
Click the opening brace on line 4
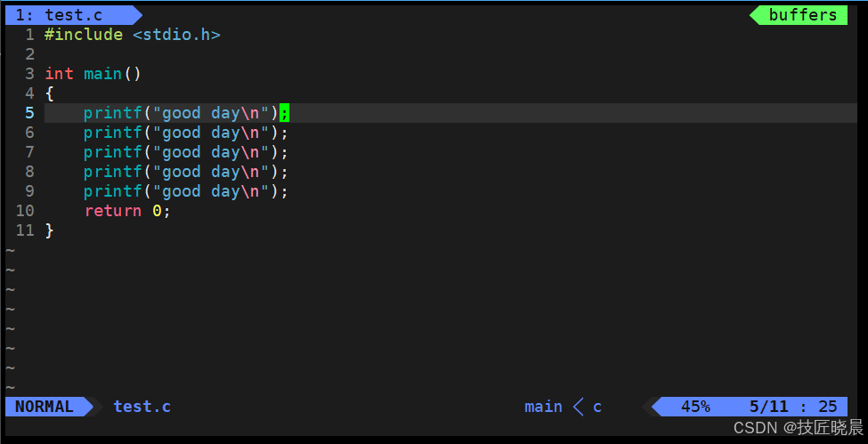pyautogui.click(x=49, y=93)
